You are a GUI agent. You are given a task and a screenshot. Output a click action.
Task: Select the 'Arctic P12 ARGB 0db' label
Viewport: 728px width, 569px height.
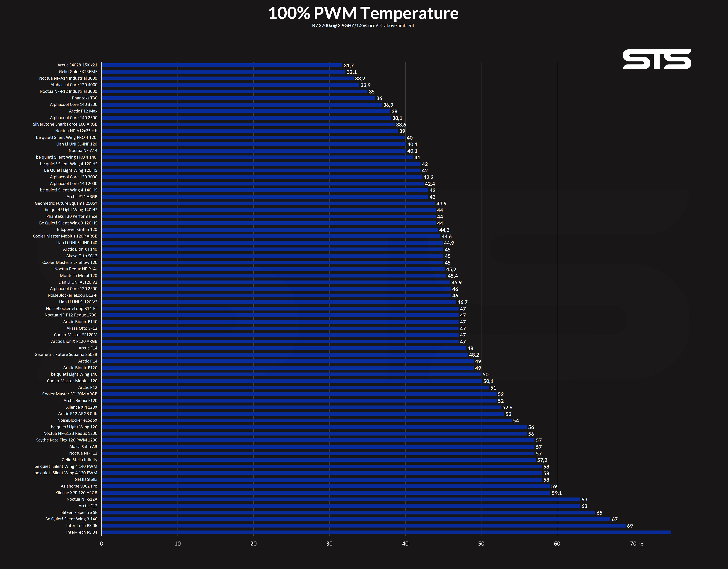(x=78, y=414)
